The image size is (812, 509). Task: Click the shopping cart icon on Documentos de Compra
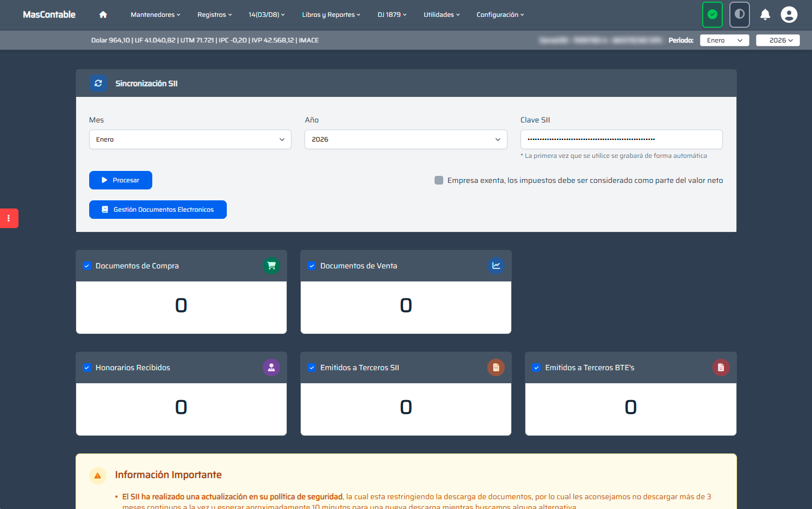(271, 266)
